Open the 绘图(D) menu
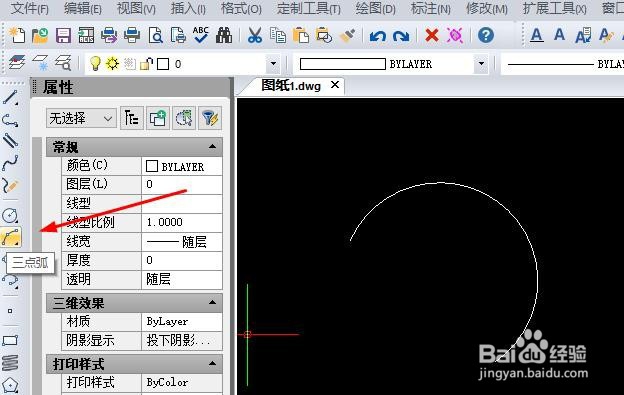The image size is (624, 395). point(375,8)
